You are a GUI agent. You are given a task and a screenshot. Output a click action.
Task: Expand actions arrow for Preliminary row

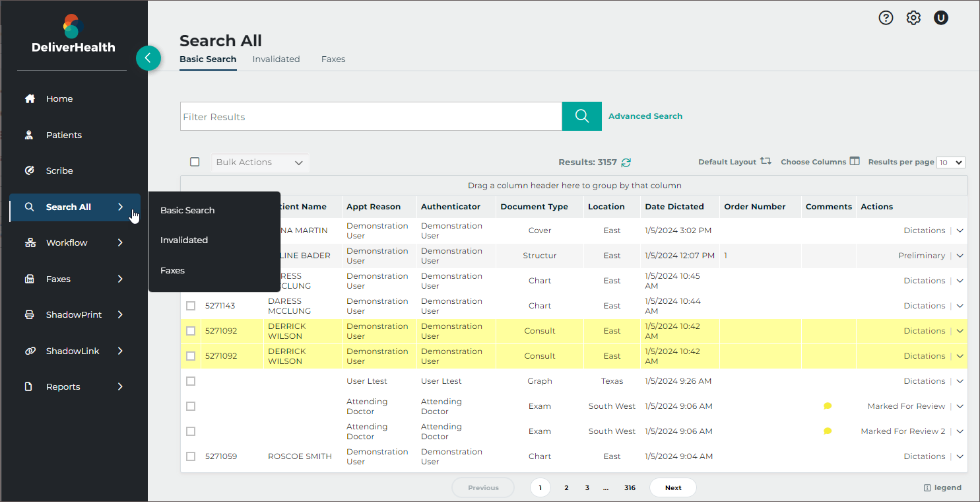960,256
